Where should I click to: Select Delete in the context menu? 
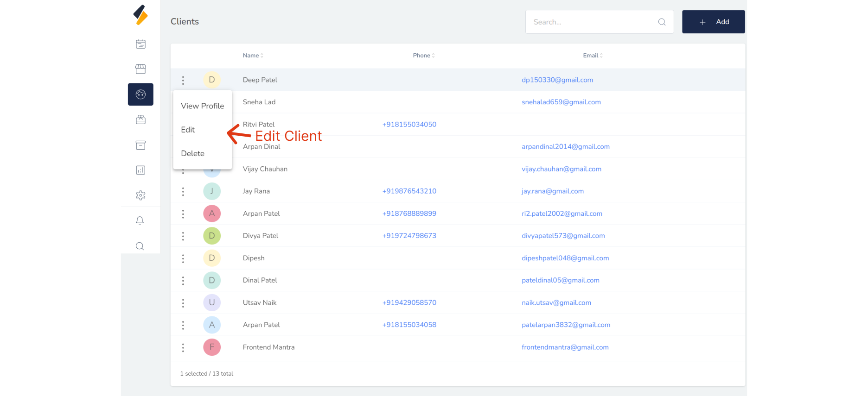[192, 153]
